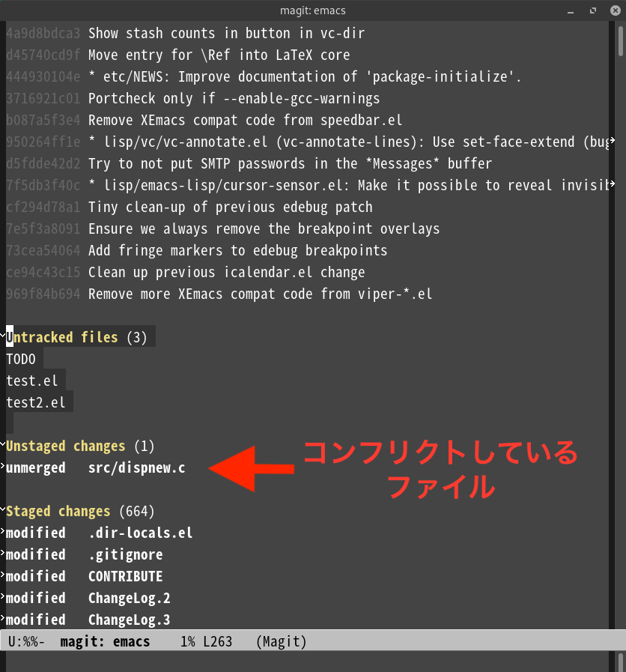The image size is (626, 672).
Task: Click commit hash 950264ff1e
Action: [x=43, y=142]
